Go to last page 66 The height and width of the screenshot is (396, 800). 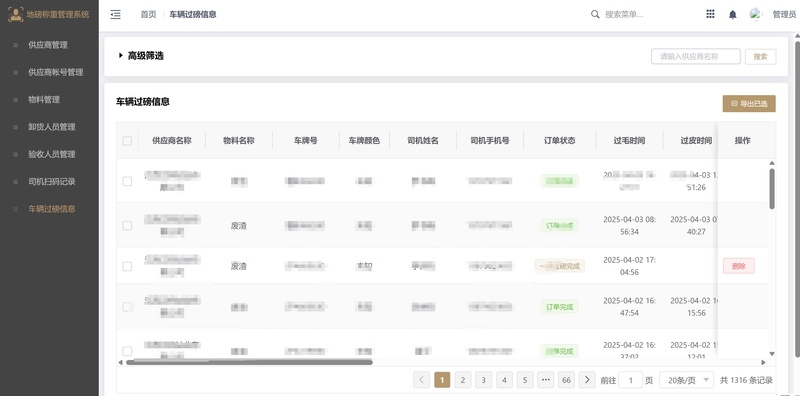[x=566, y=380]
